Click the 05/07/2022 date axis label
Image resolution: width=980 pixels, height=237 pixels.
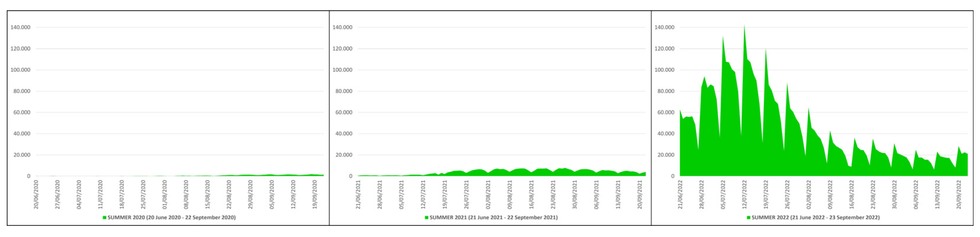coord(723,194)
